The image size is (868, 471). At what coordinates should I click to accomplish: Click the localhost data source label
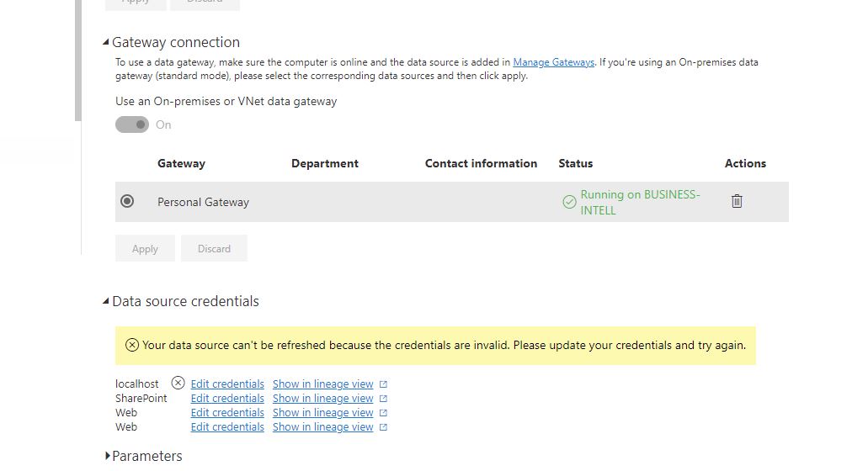tap(136, 384)
